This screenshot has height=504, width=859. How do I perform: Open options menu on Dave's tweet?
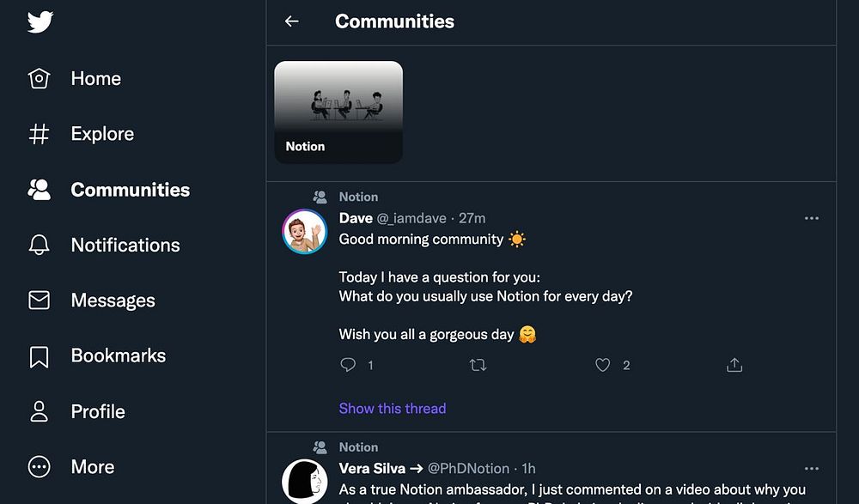tap(811, 218)
